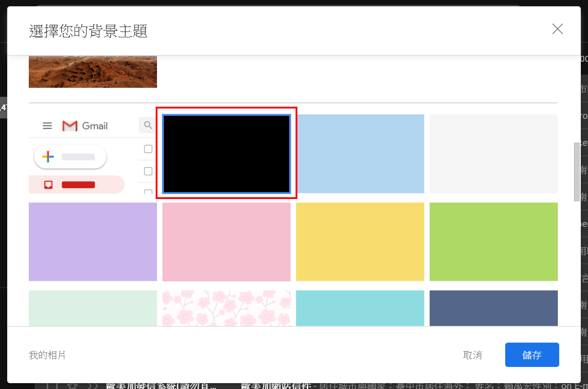Viewport: 588px width, 389px height.
Task: Select the red desert landscape photo theme
Action: coord(93,72)
